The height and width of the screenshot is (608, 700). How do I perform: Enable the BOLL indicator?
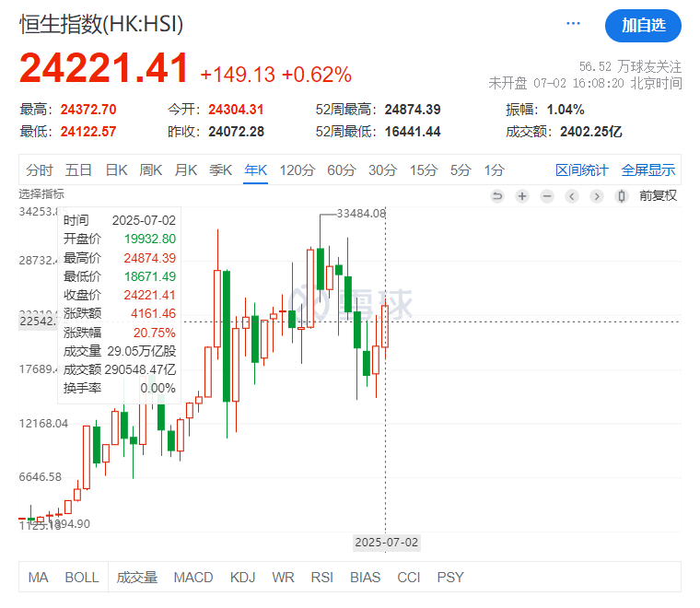[x=82, y=578]
